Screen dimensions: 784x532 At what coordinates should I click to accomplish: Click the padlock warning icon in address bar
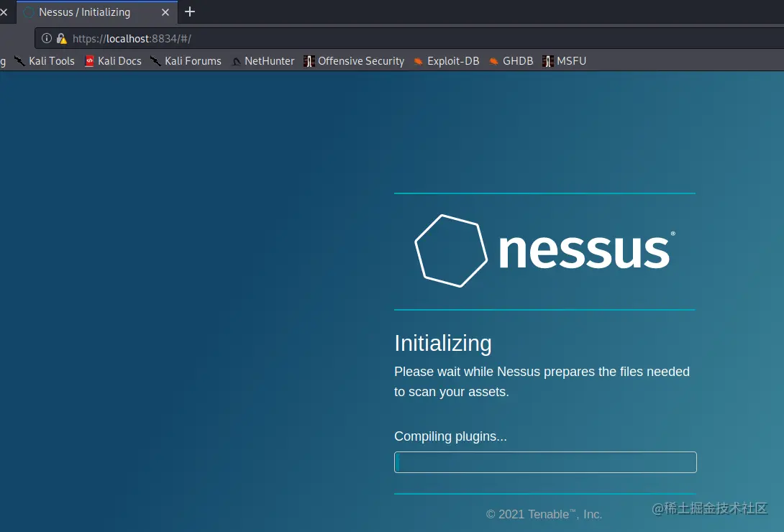[62, 38]
